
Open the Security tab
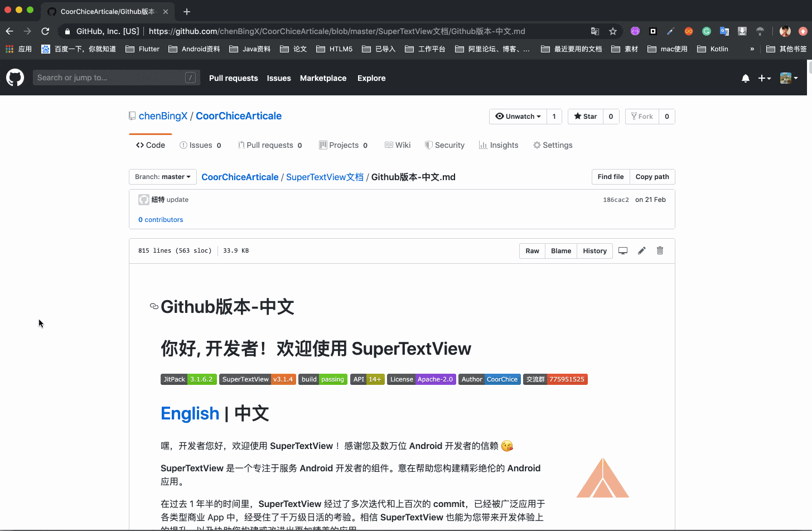coord(444,145)
